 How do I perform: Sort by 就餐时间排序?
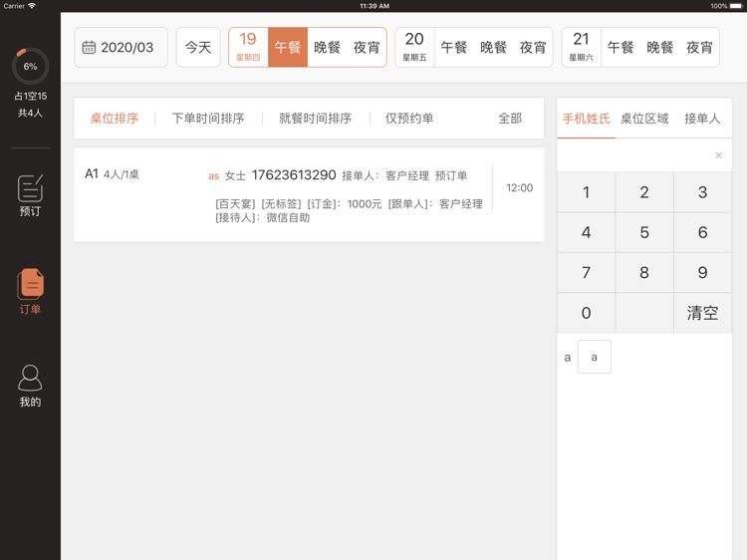pyautogui.click(x=316, y=119)
